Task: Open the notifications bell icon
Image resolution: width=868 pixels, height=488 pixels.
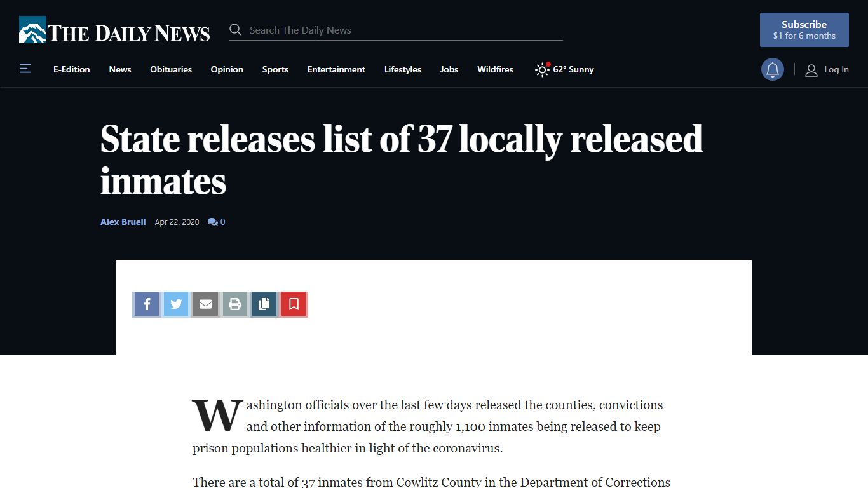Action: tap(773, 70)
